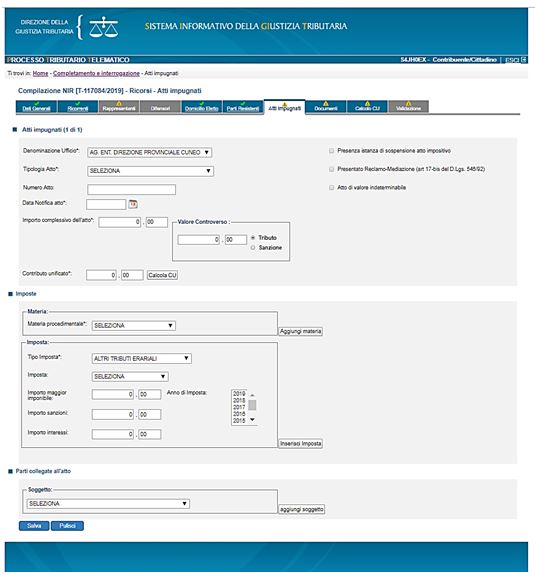Click the ESCI logout icon
The height and width of the screenshot is (584, 535).
click(x=524, y=60)
